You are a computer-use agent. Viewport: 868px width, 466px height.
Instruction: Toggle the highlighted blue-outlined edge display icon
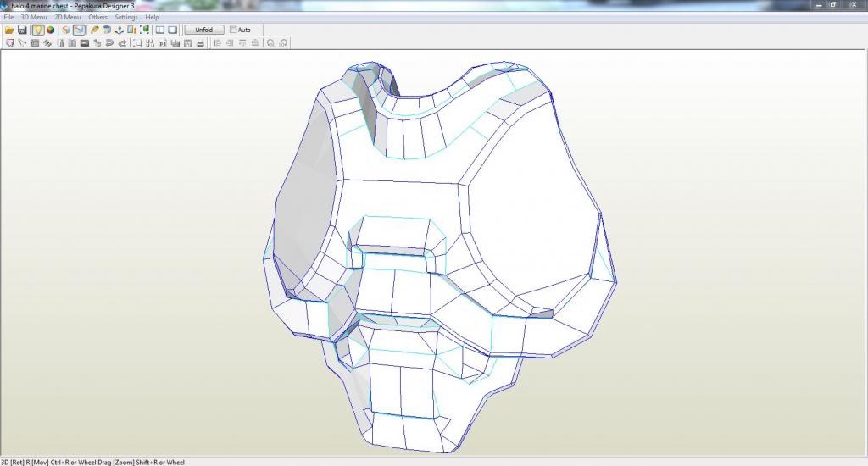coord(79,30)
